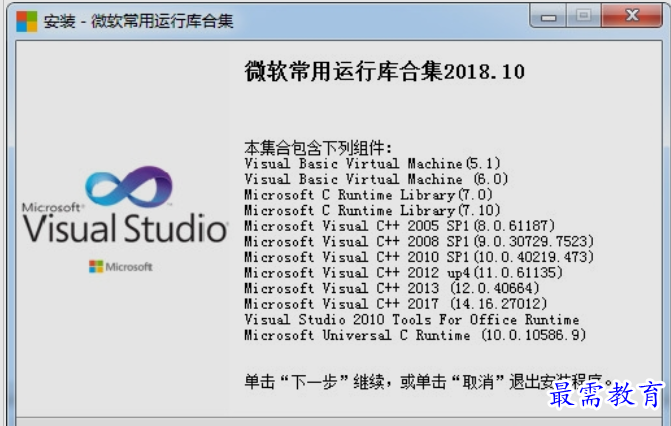This screenshot has height=426, width=671.
Task: Click the window title 安装 - 微软常用运行库合集
Action: pyautogui.click(x=138, y=21)
